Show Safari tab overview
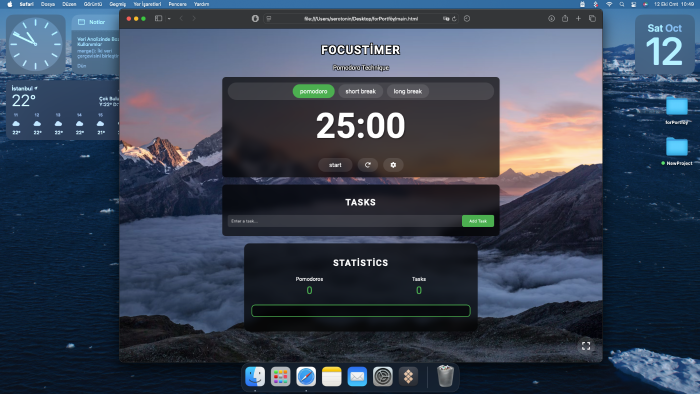Screen dimensions: 700x394 [592, 19]
